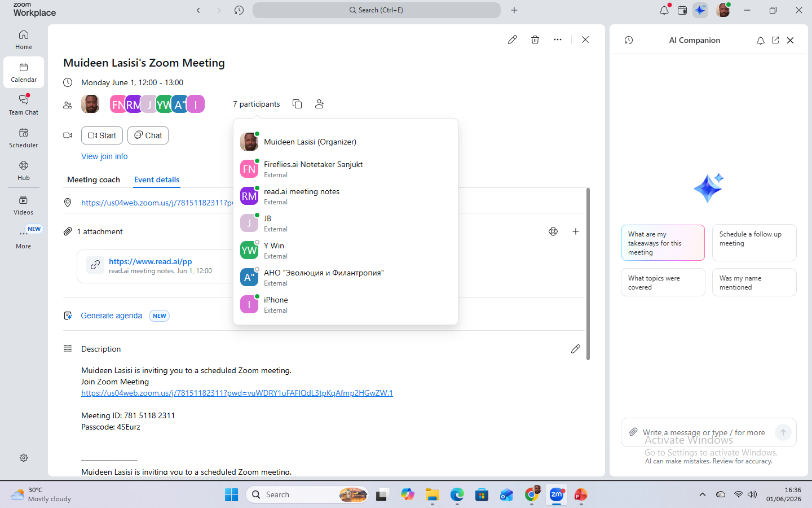
Task: Expand the More options in sidebar
Action: [x=24, y=238]
